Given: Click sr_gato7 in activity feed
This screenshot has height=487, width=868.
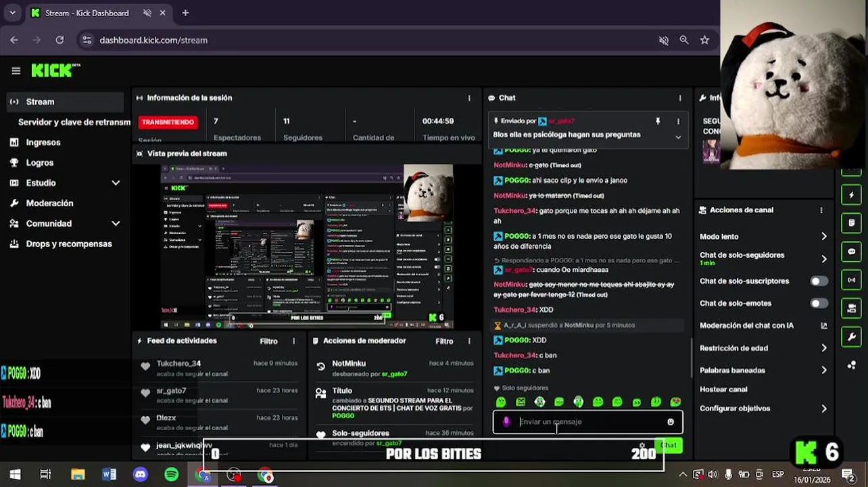Looking at the screenshot, I should click(171, 390).
